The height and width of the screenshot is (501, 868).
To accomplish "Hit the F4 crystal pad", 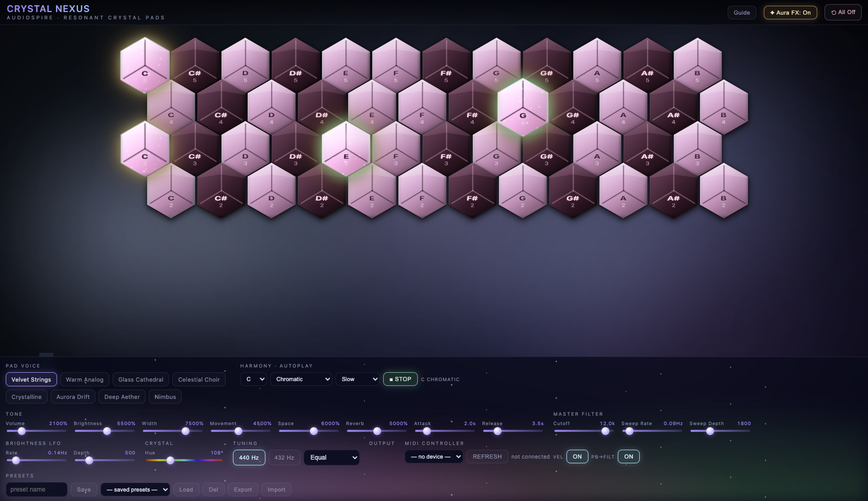I will pos(422,107).
